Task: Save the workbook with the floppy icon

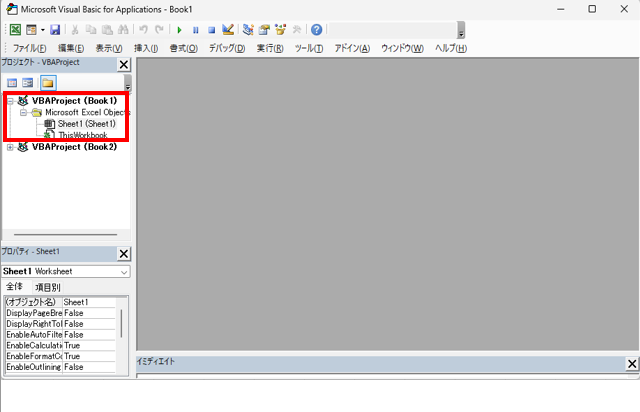Action: tap(55, 30)
